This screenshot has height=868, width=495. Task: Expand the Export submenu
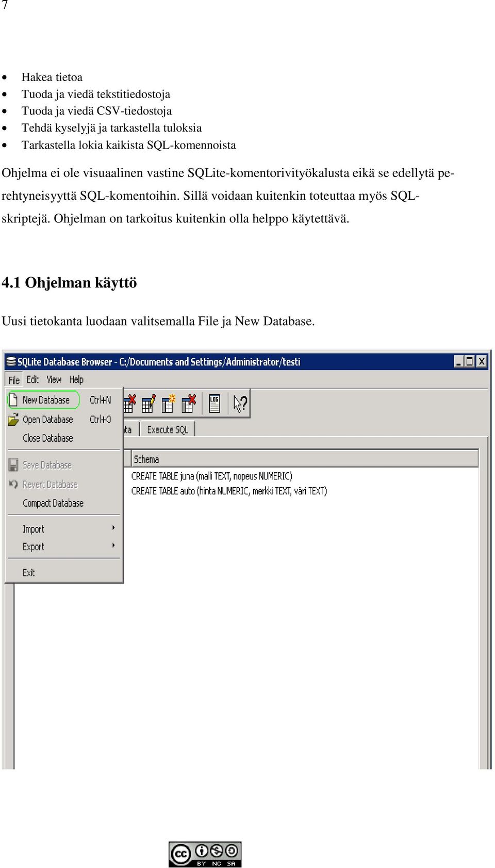point(64,546)
